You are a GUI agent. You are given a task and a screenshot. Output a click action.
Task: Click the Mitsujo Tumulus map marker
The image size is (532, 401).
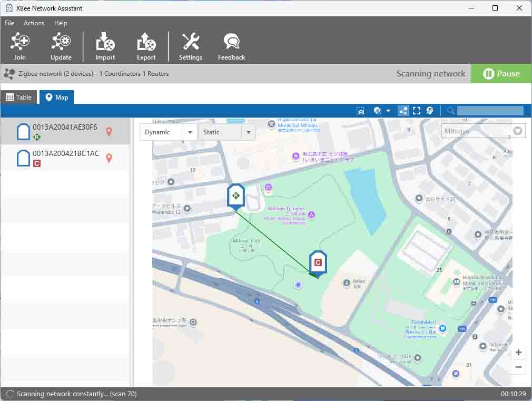(311, 214)
